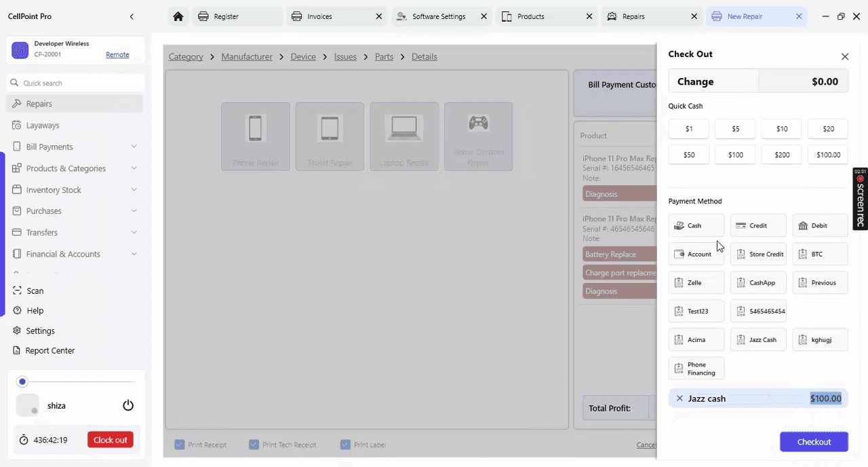Select Previous payment method
Screen dimensions: 868x467
(820, 282)
